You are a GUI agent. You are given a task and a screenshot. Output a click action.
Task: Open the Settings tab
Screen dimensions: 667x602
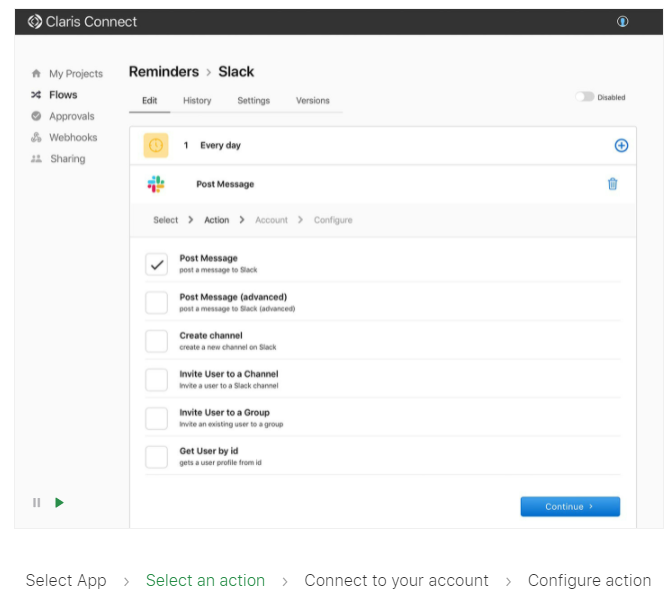pos(253,101)
